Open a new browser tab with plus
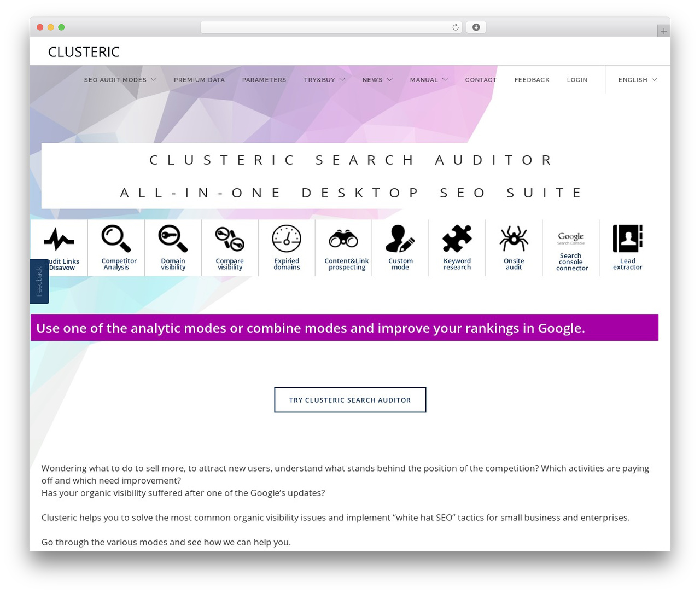The image size is (700, 593). coord(664,31)
